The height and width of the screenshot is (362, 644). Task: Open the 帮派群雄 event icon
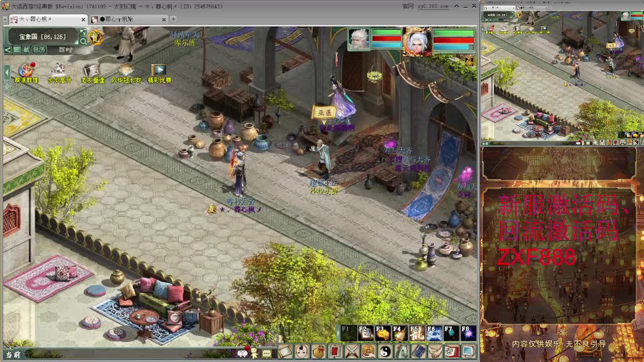point(26,73)
